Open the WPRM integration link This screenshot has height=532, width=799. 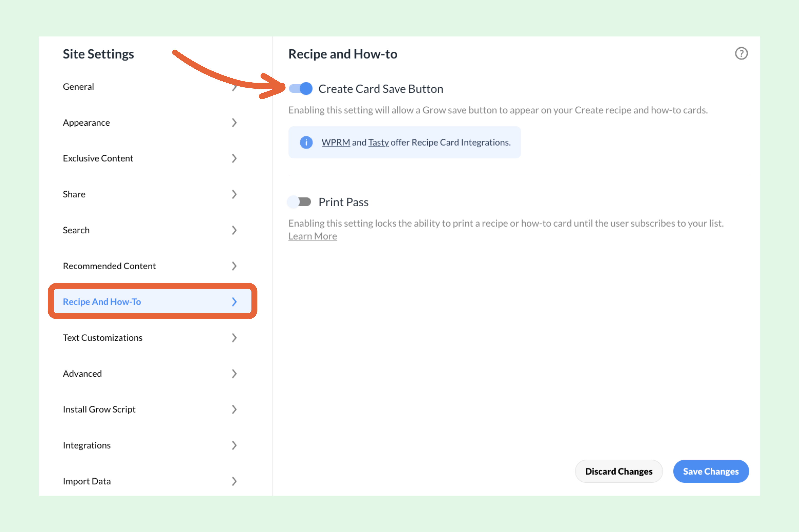click(x=335, y=142)
